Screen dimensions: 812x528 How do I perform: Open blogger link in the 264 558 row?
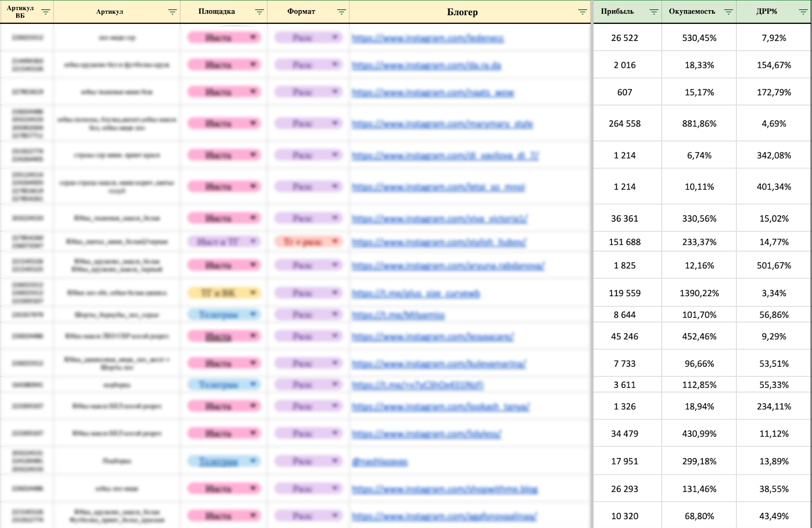(442, 124)
